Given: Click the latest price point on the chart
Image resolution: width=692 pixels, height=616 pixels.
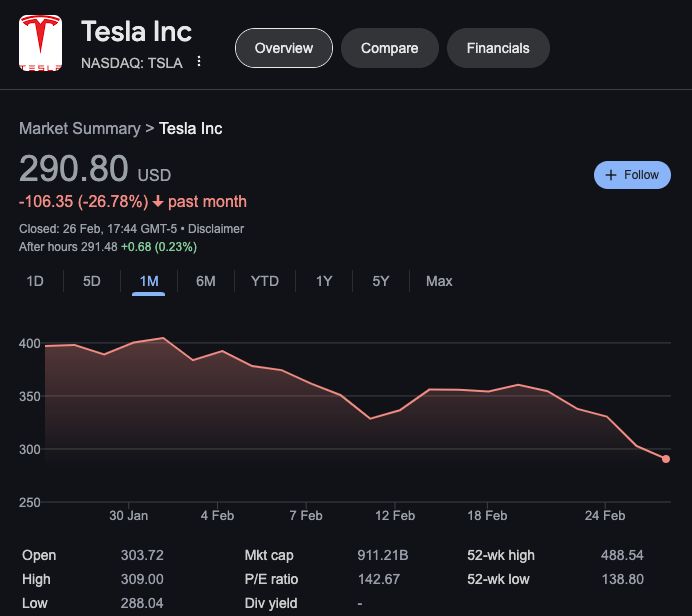Looking at the screenshot, I should (666, 459).
